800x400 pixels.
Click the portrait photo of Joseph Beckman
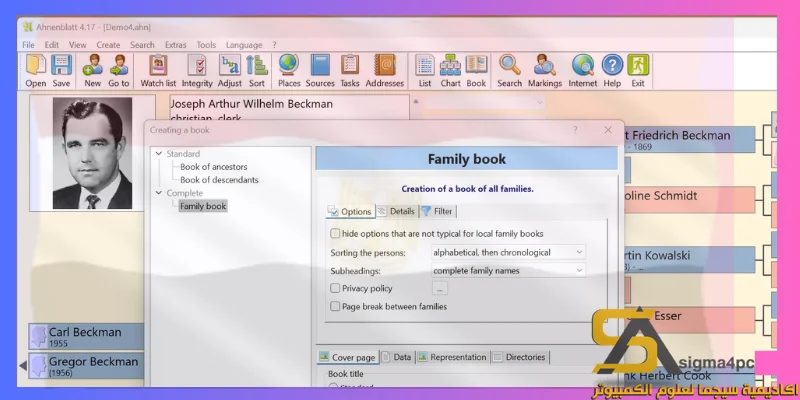tap(92, 153)
